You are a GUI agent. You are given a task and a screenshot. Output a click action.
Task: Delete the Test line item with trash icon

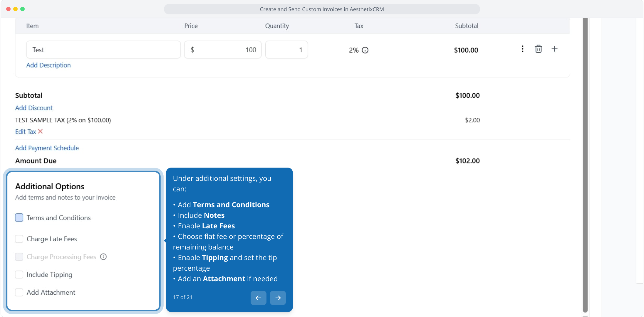(538, 49)
